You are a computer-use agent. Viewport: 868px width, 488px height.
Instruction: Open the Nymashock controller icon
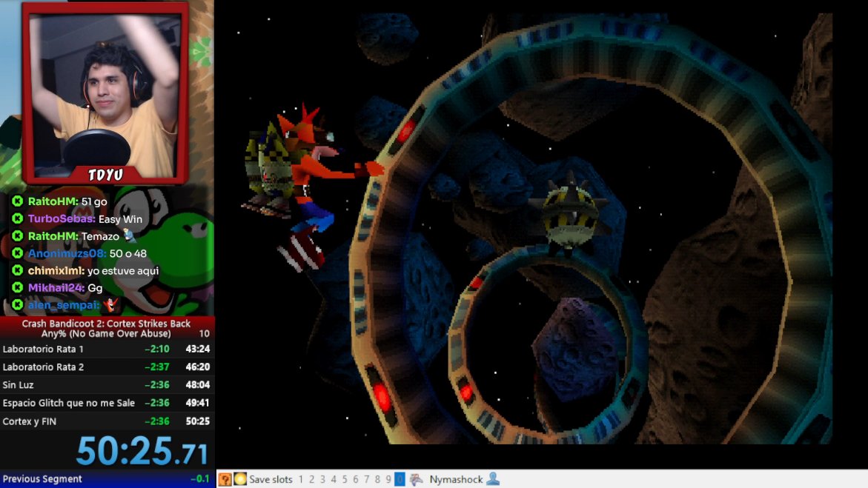coord(416,478)
